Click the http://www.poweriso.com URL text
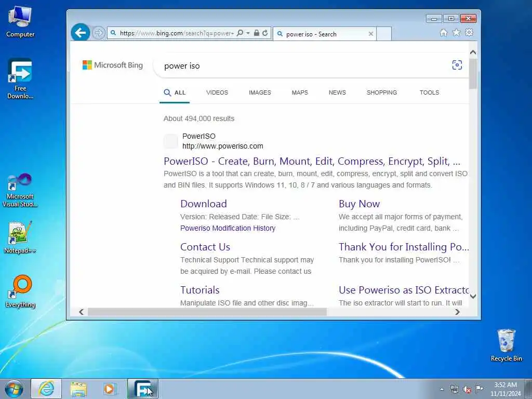The image size is (532, 399). (x=222, y=146)
